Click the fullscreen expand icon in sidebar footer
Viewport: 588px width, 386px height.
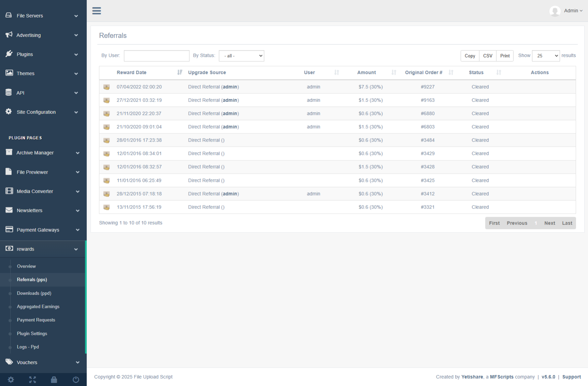32,380
